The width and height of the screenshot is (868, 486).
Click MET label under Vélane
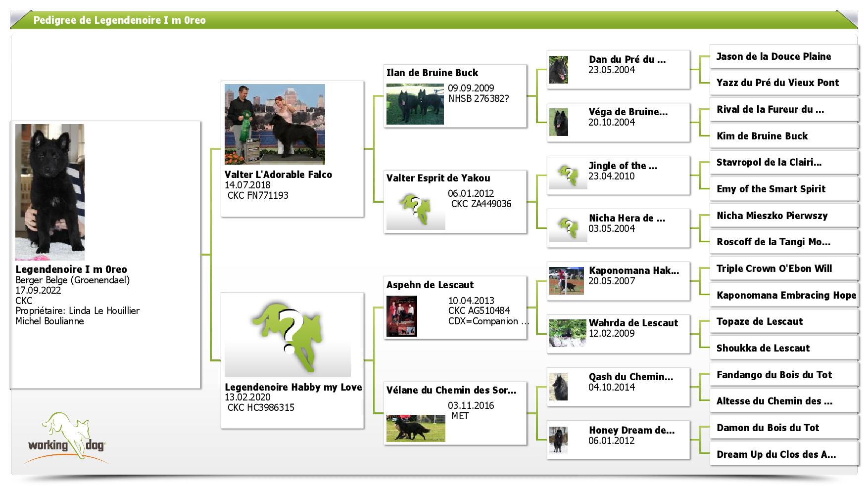coord(460,416)
